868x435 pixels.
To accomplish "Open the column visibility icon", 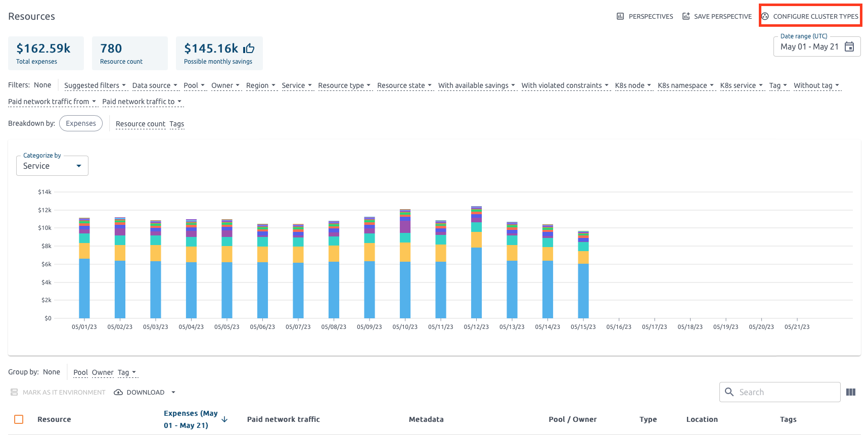I will [851, 392].
